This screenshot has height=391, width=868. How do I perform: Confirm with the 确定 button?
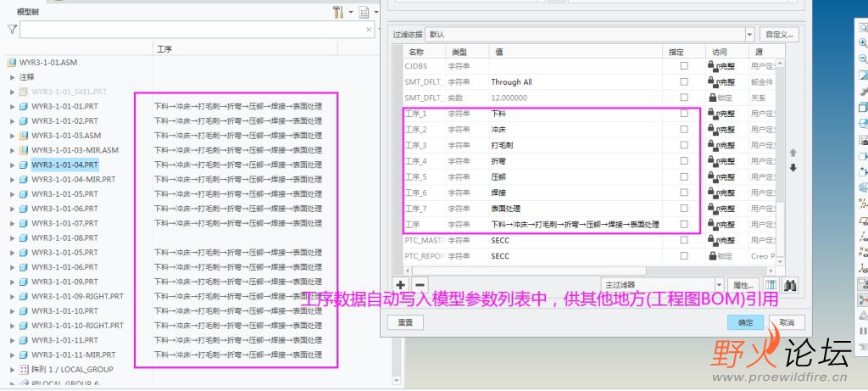pos(745,322)
